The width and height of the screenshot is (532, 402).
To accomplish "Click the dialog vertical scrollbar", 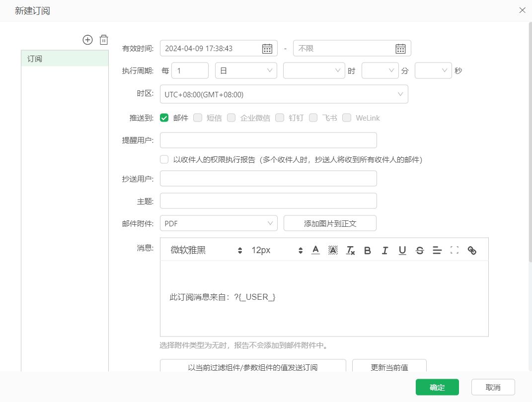I will (x=531, y=142).
